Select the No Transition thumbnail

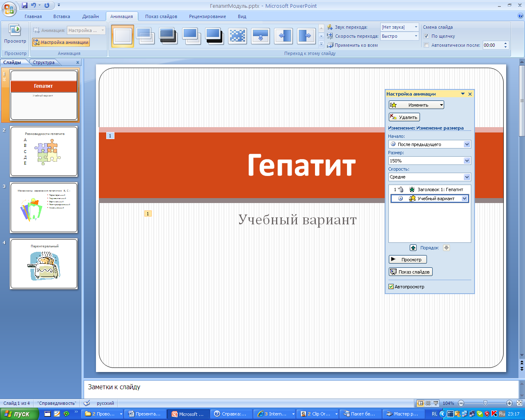click(123, 36)
